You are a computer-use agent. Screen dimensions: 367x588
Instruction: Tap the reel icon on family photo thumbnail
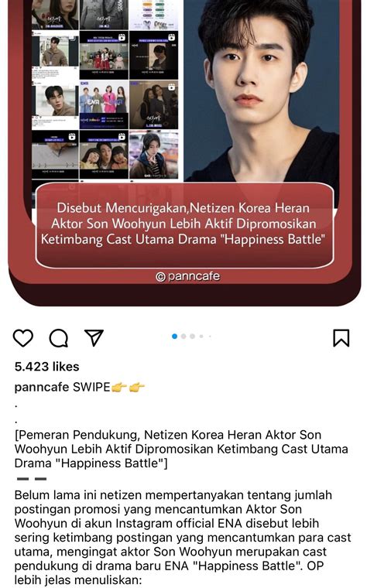[122, 136]
